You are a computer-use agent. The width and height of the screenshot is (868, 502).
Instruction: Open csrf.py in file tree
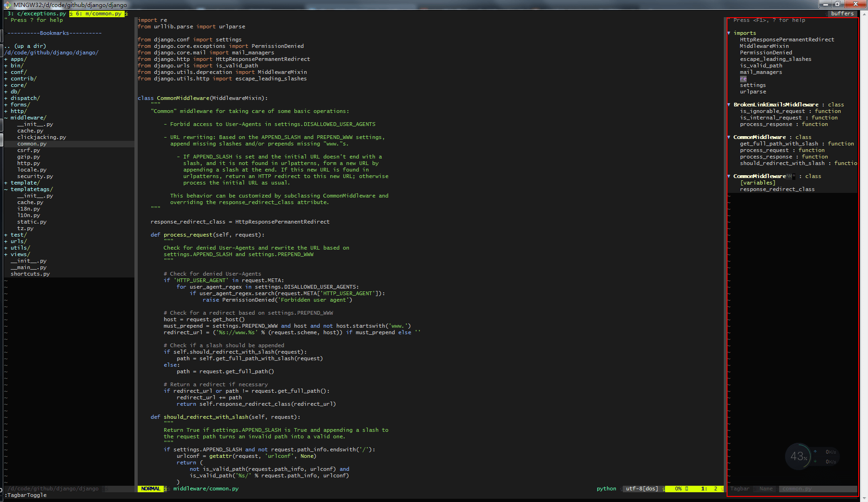(28, 150)
